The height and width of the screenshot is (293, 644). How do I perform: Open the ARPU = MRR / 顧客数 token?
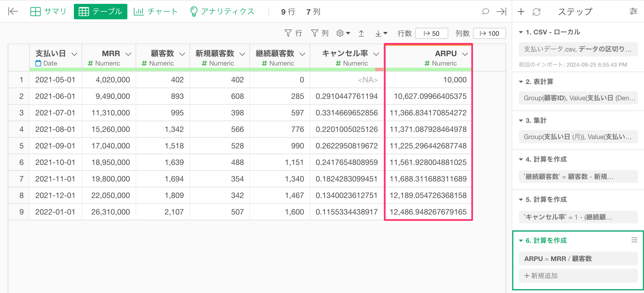pos(578,259)
